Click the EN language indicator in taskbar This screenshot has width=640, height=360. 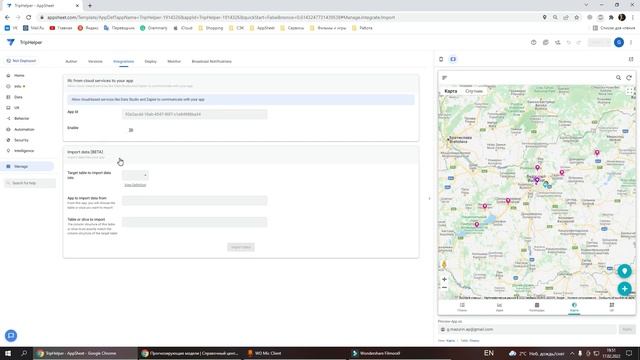pyautogui.click(x=489, y=353)
